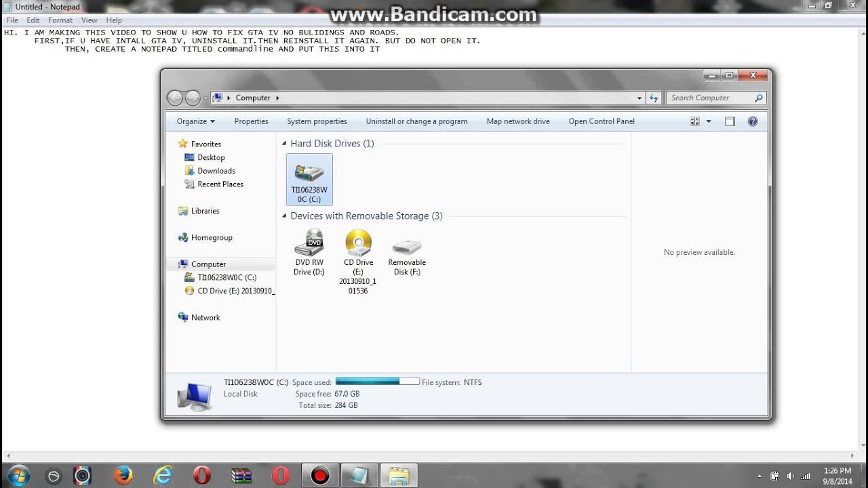The width and height of the screenshot is (868, 488).
Task: Open Notepad Edit menu
Action: [x=33, y=20]
